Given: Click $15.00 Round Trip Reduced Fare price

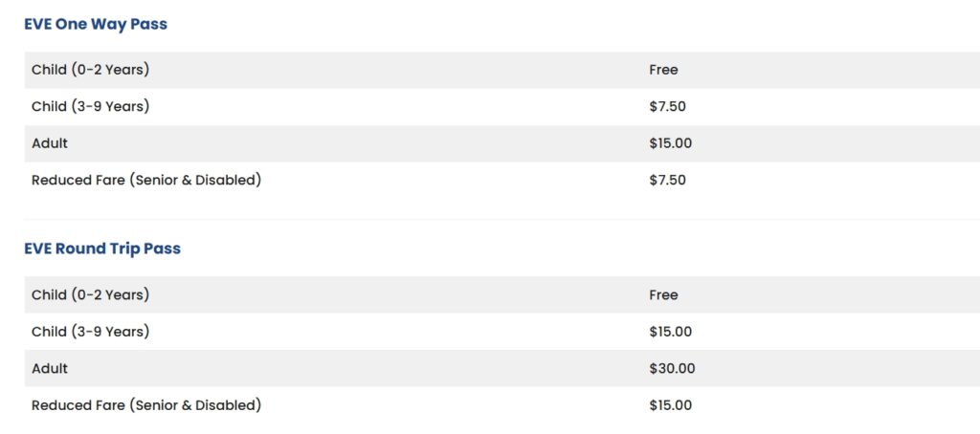Looking at the screenshot, I should point(670,405).
